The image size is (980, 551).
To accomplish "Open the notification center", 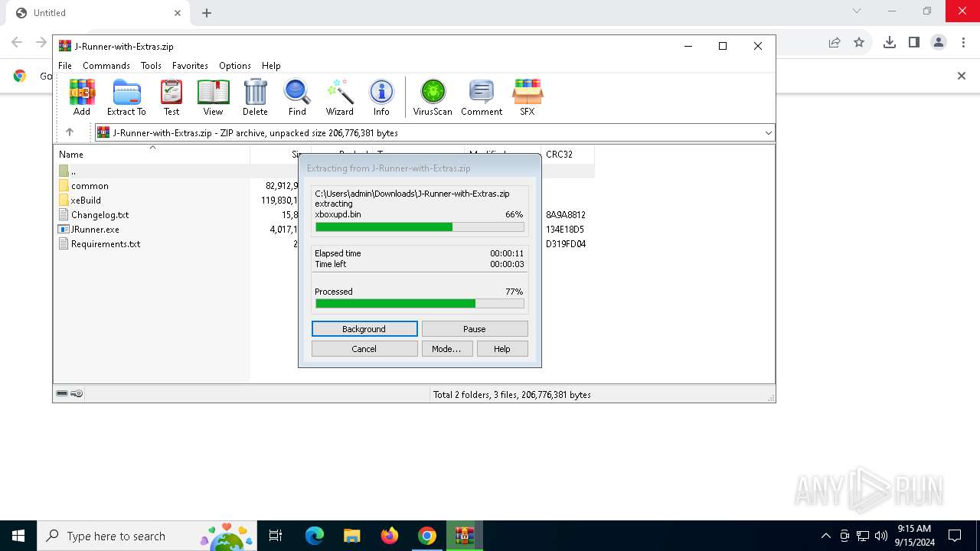I will tap(955, 536).
